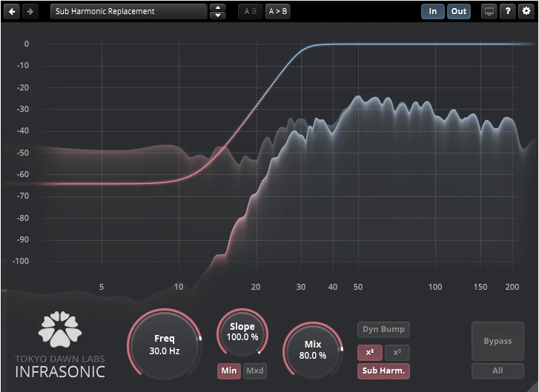Copy state with A > B button
The width and height of the screenshot is (539, 392).
(278, 11)
